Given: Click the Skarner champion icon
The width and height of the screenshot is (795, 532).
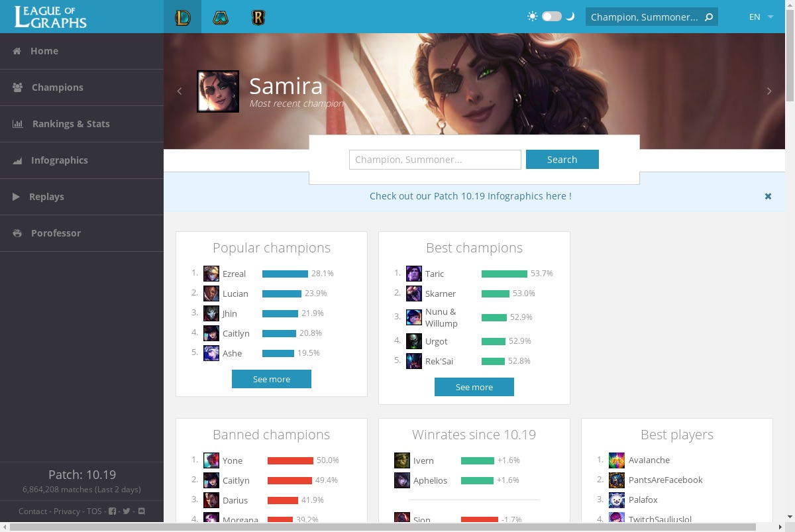Looking at the screenshot, I should pos(414,293).
